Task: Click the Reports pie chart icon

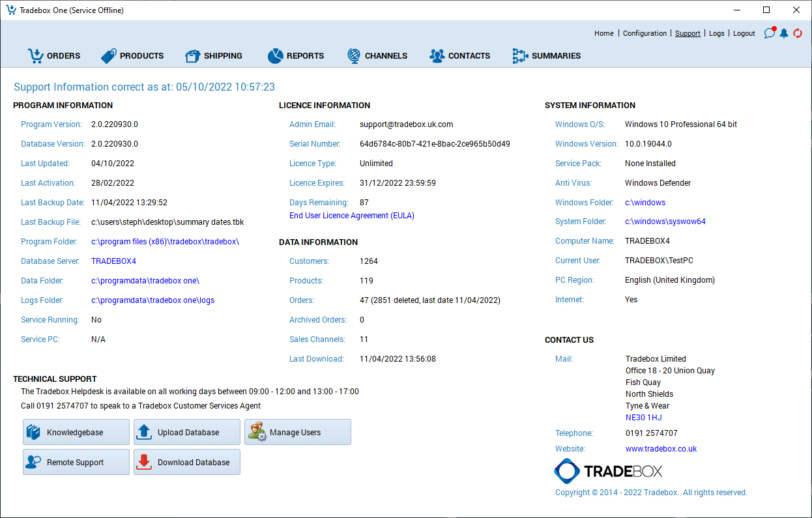Action: 275,56
